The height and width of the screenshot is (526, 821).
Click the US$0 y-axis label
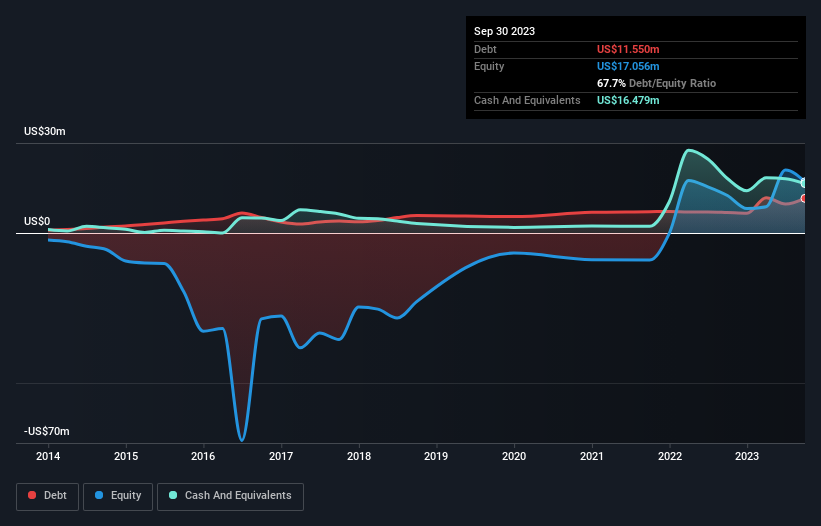(37, 221)
